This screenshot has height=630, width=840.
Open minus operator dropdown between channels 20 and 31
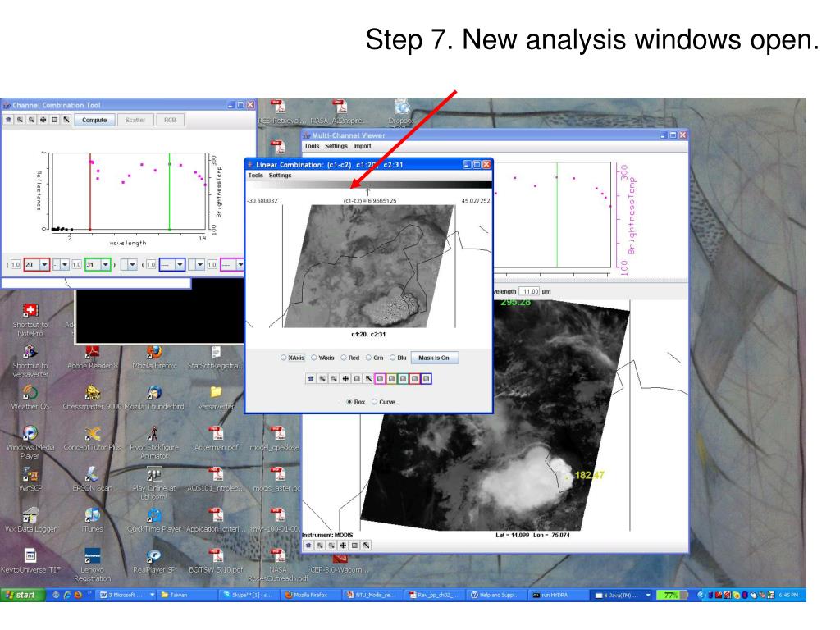click(61, 265)
